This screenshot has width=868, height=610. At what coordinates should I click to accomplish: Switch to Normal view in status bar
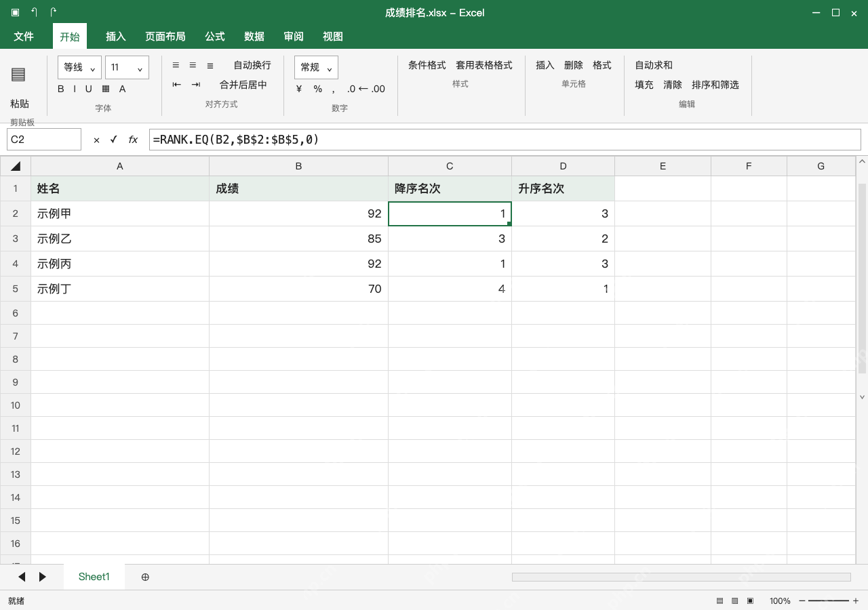pyautogui.click(x=719, y=601)
